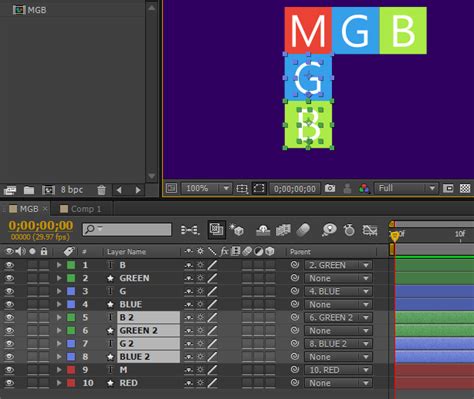Select MGB composition in project panel
The height and width of the screenshot is (399, 474).
[30, 10]
